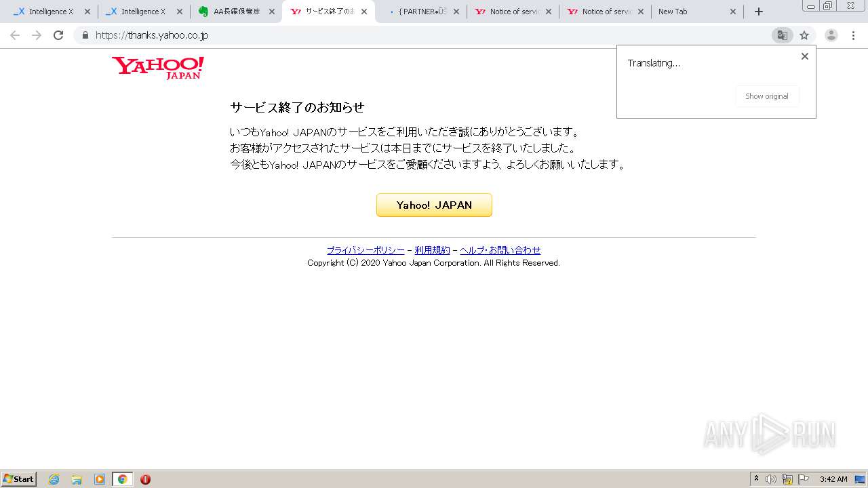The image size is (868, 488).
Task: Close the second Intelligence X tab
Action: click(180, 12)
